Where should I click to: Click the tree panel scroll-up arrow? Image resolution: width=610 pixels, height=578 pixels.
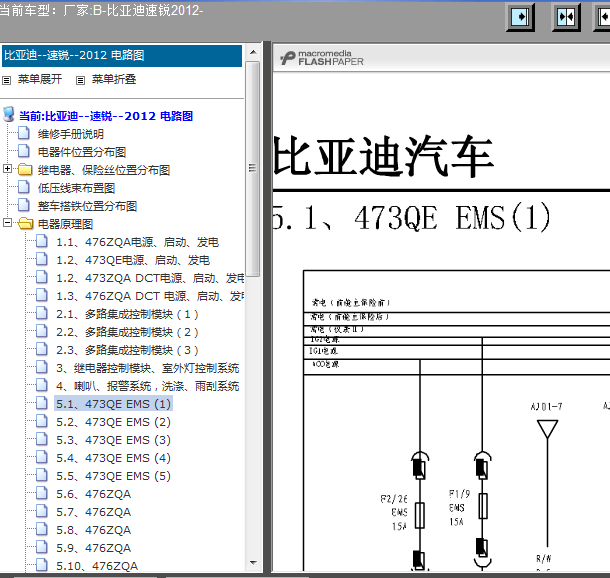click(x=253, y=52)
